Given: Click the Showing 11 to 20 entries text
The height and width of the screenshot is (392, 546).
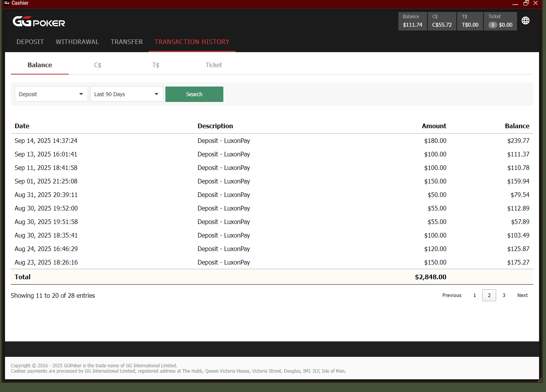Looking at the screenshot, I should [53, 295].
